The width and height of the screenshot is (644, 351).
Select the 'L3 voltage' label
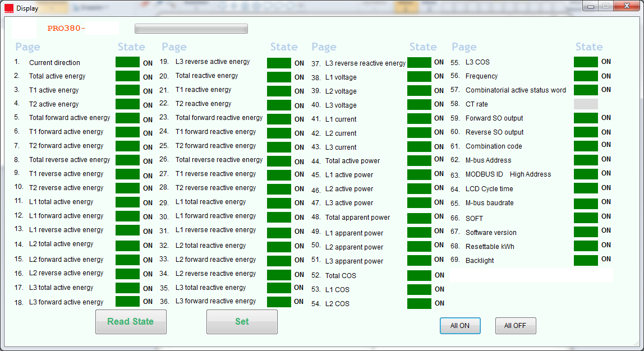pos(341,105)
